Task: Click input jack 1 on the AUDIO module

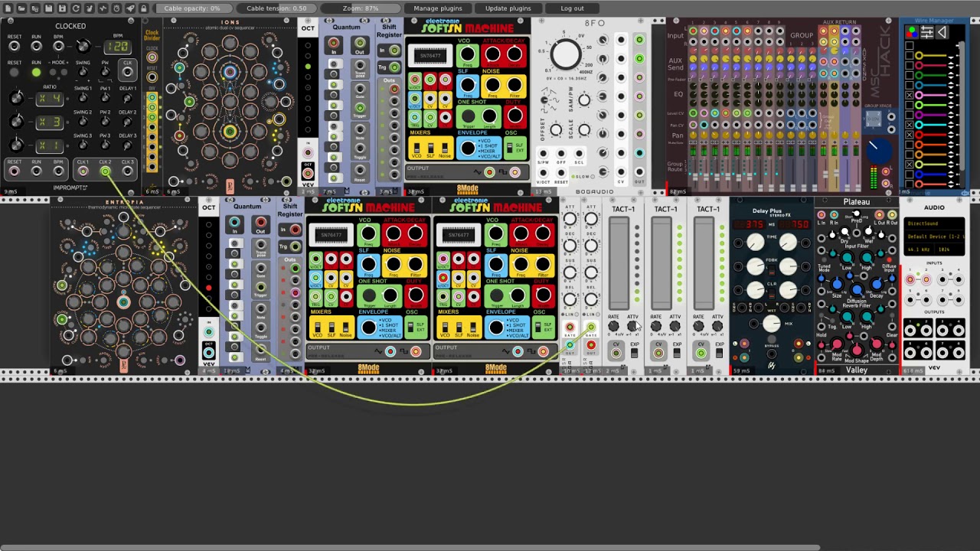Action: point(910,279)
